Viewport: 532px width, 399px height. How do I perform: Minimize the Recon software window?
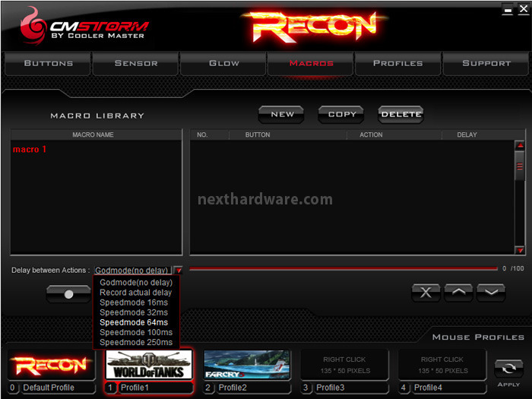coord(508,9)
